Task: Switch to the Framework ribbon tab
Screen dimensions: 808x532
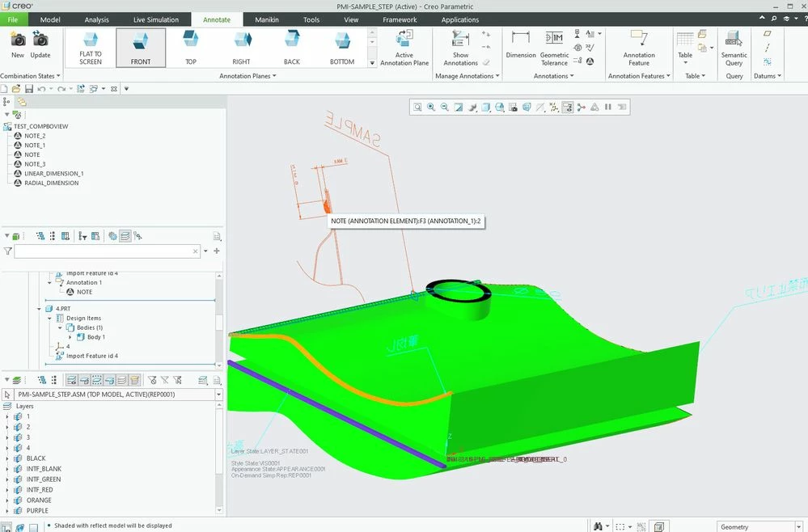Action: pos(400,19)
